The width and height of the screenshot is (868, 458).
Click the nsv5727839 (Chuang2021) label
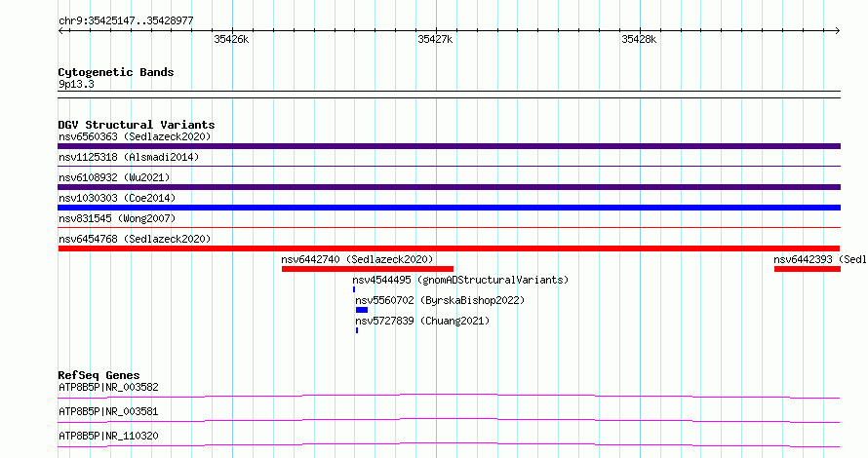click(422, 321)
